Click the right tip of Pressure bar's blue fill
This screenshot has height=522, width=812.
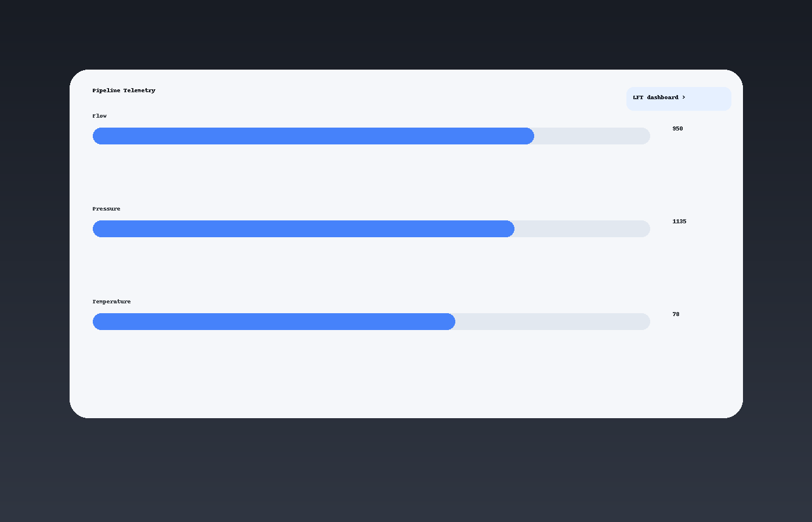click(510, 229)
